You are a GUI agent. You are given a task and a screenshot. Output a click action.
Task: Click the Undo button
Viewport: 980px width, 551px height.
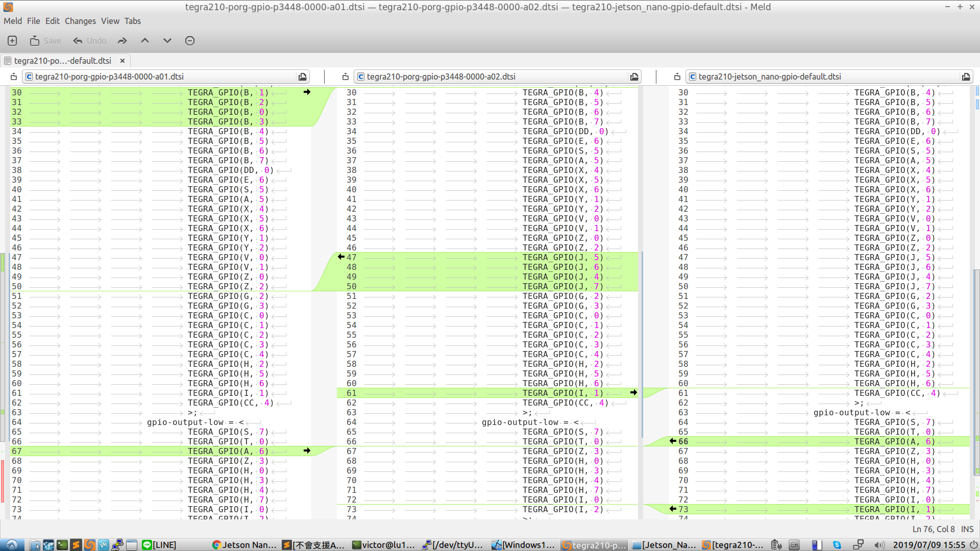pyautogui.click(x=90, y=41)
